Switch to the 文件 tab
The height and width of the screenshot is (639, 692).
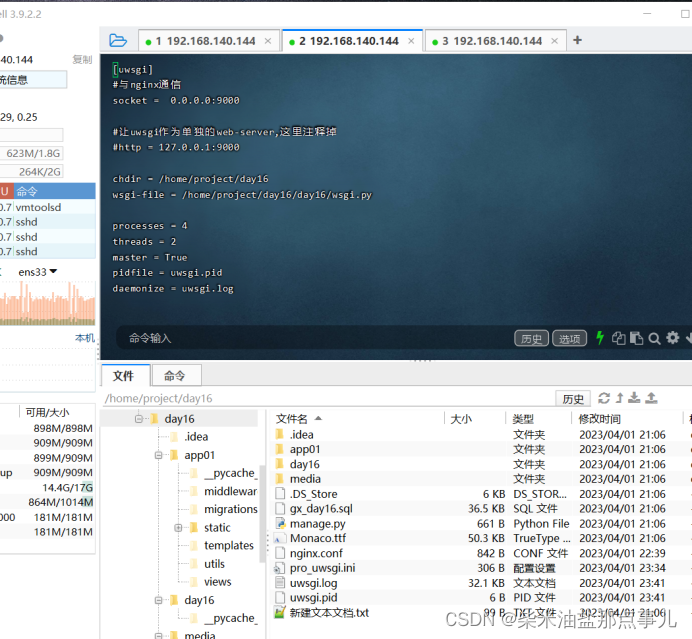click(x=125, y=376)
